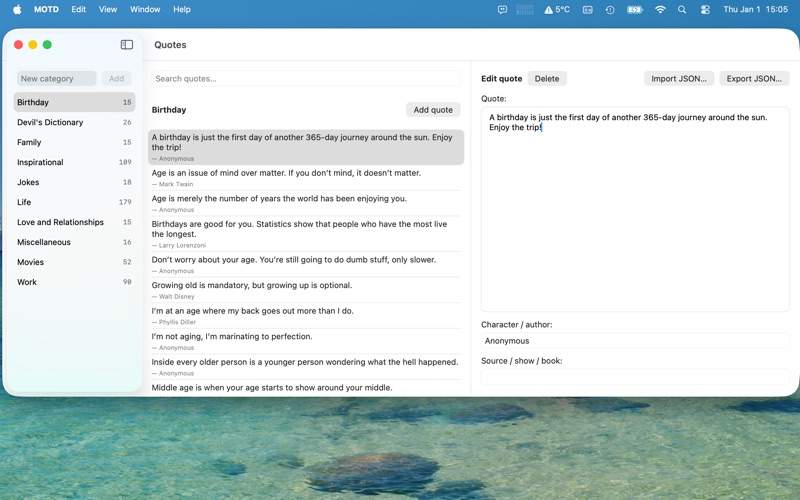This screenshot has width=800, height=500.
Task: Open Spotlight search in menu bar
Action: click(682, 9)
